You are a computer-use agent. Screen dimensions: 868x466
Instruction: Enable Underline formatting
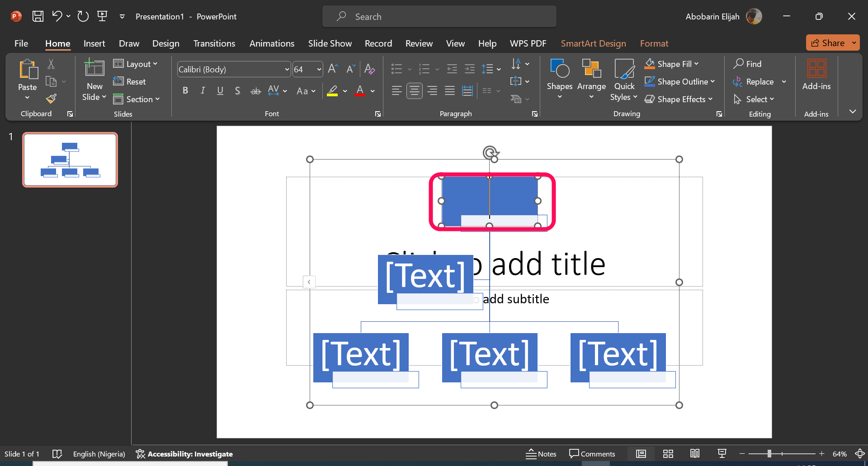220,91
